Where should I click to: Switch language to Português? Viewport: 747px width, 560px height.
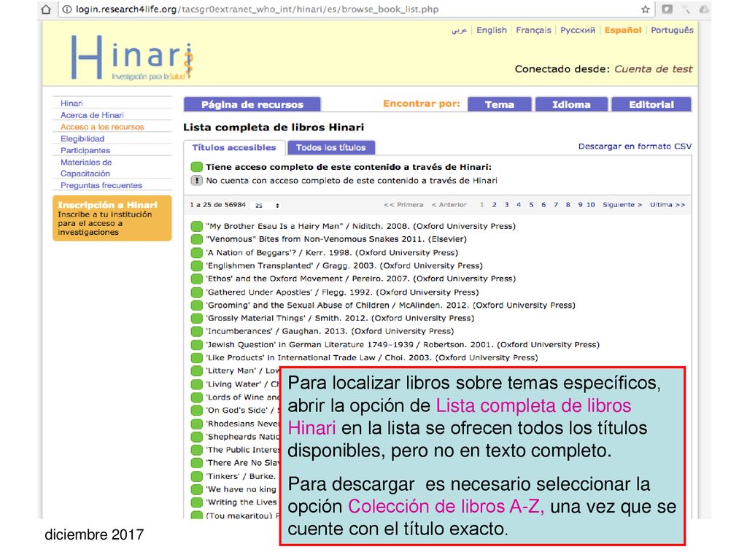click(672, 30)
